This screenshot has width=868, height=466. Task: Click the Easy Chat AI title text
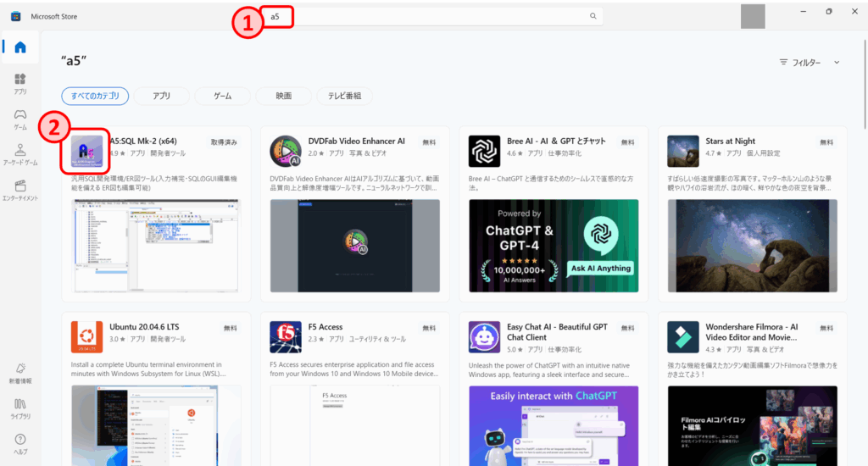[x=557, y=332]
